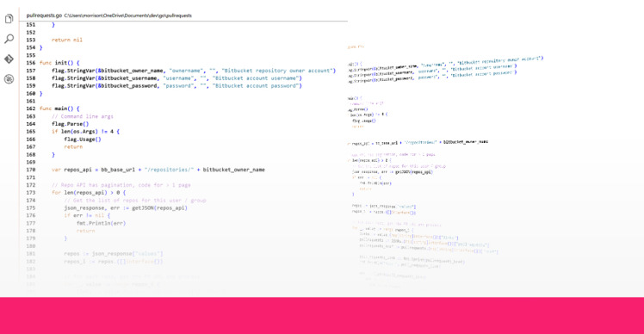Screen dimensions: 644x334
Task: Click line number 170 in the gutter
Action: (x=31, y=170)
